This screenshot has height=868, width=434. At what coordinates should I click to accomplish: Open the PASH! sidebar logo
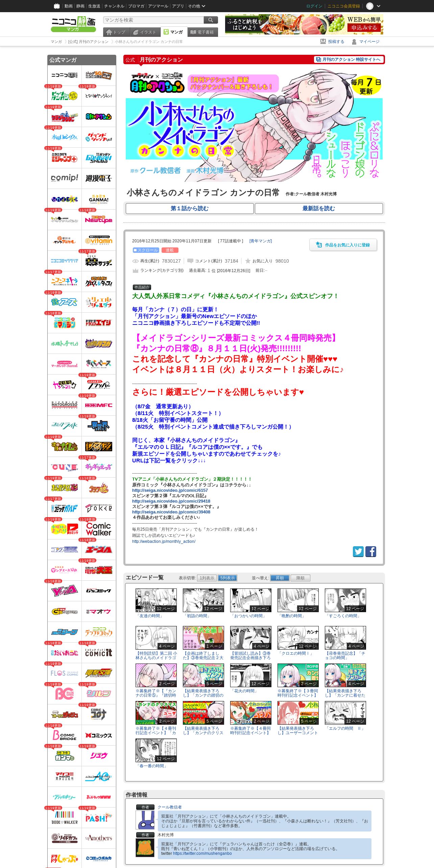tap(99, 817)
